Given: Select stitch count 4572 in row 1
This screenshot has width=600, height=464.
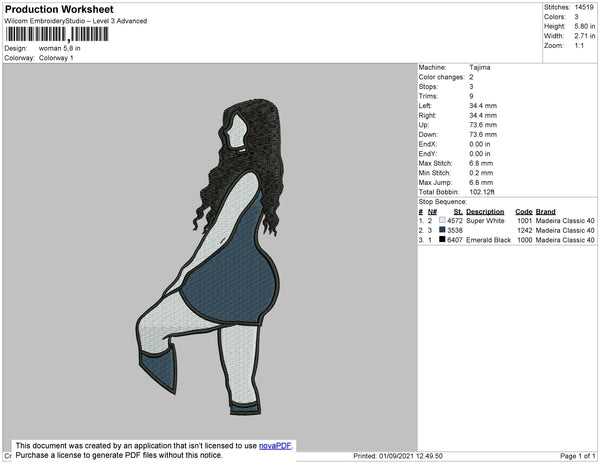Looking at the screenshot, I should [x=455, y=221].
